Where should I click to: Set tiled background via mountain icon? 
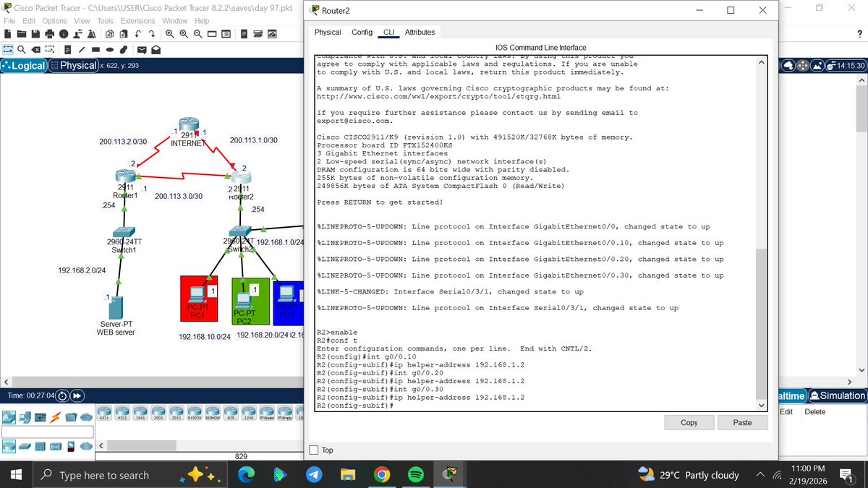click(x=817, y=66)
